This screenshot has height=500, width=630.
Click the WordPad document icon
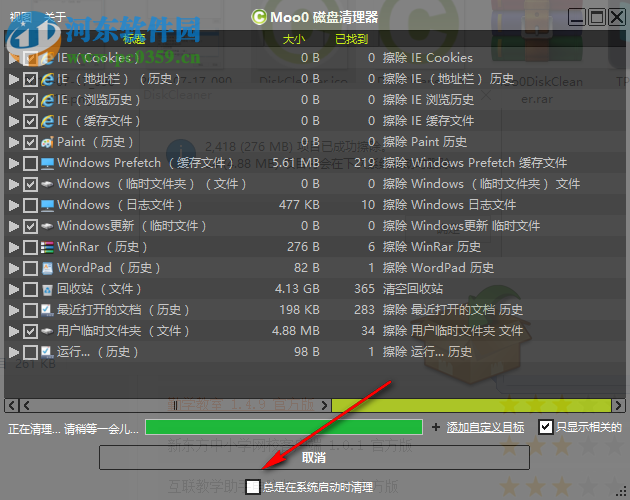pos(47,268)
